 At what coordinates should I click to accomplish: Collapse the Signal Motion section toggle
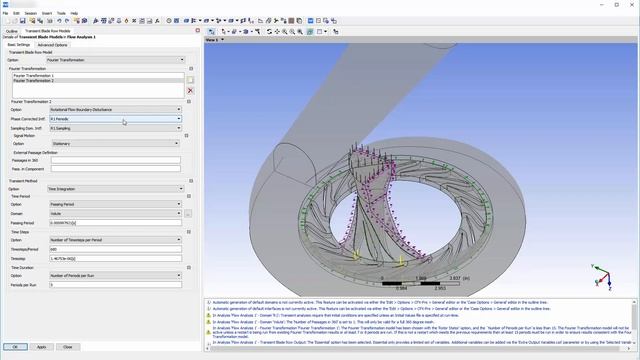pos(187,136)
